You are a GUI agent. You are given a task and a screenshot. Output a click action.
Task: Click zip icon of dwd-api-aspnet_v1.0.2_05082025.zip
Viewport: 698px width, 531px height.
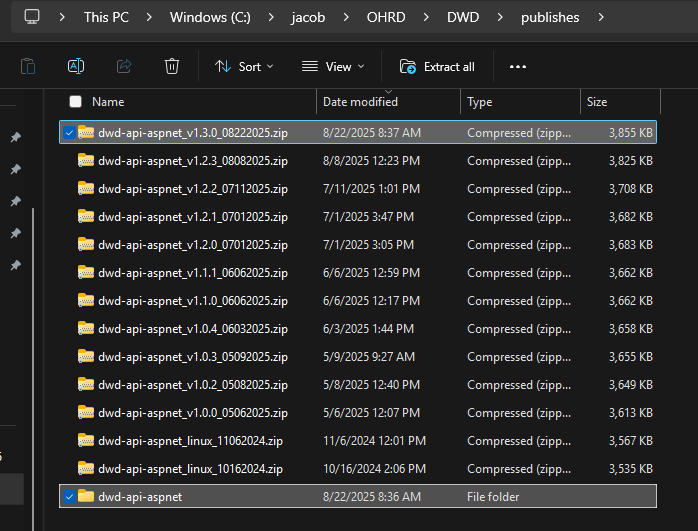click(x=86, y=385)
